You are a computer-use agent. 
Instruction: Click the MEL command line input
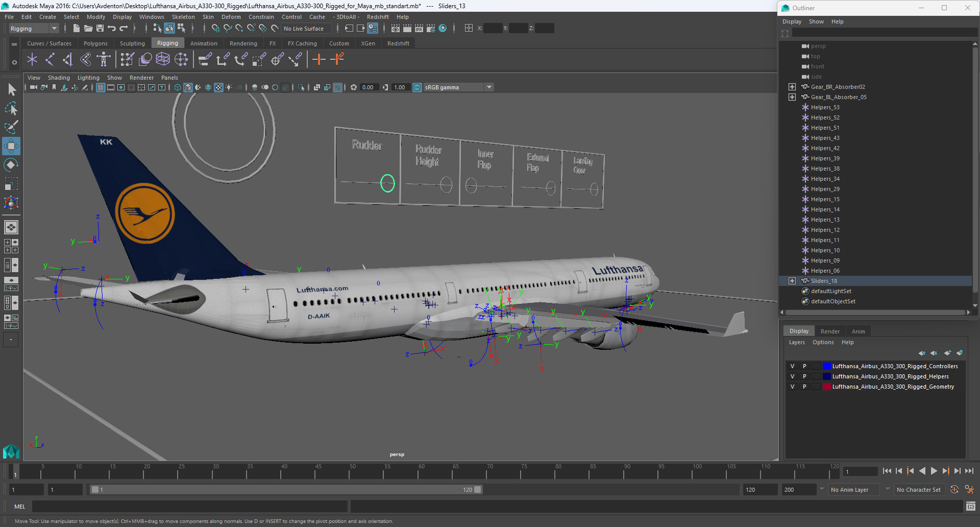[189, 506]
